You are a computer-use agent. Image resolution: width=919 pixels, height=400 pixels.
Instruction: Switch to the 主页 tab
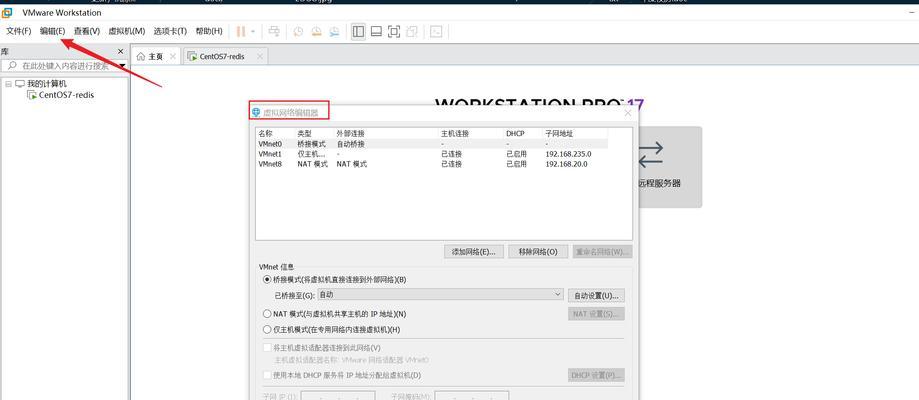click(155, 56)
